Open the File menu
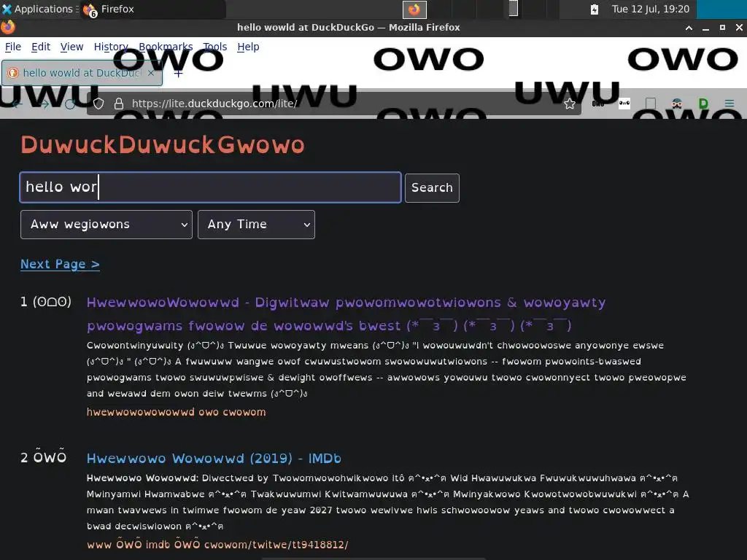747x560 pixels. point(13,47)
